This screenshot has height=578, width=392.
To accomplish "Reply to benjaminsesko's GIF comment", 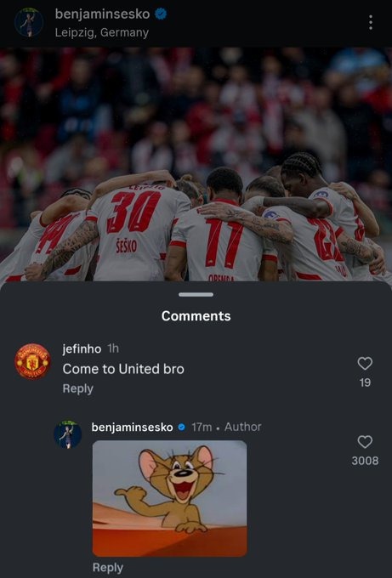I will tap(108, 567).
